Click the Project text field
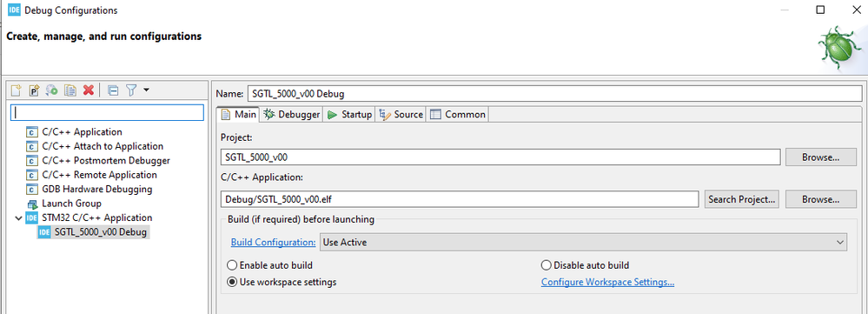Screen dimensions: 868x314 click(500, 157)
